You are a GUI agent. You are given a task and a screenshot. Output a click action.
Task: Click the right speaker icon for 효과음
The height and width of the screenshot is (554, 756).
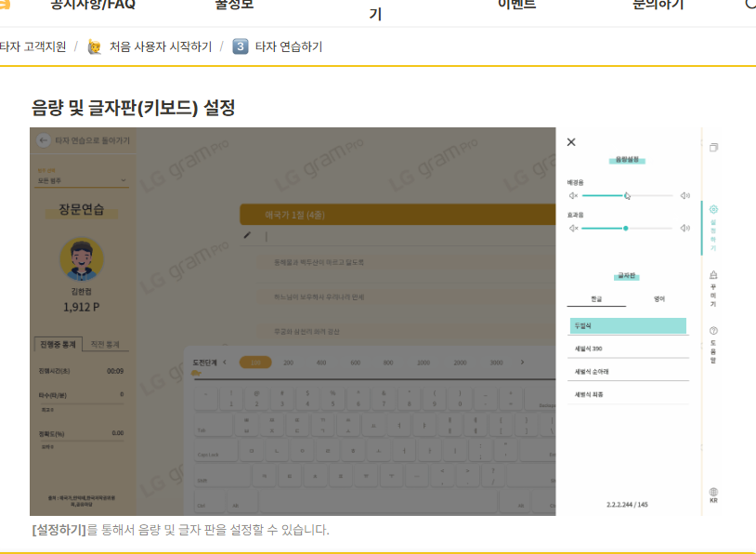point(685,228)
